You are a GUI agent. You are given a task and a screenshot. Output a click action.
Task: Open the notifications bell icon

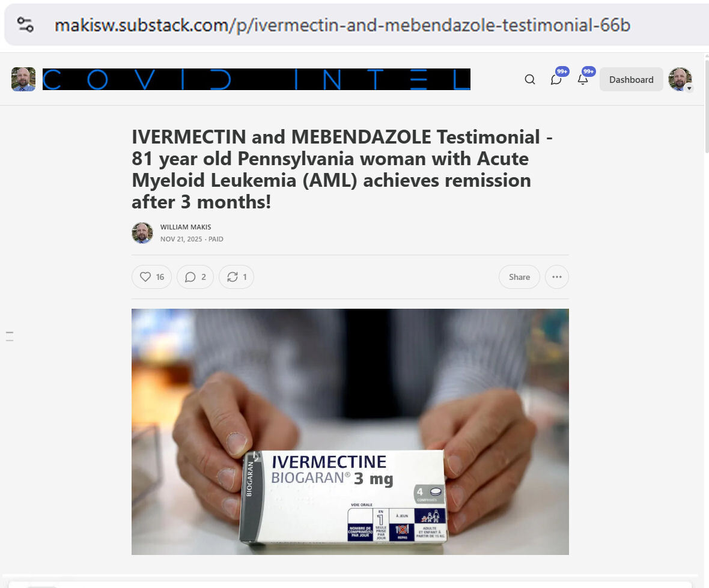[x=583, y=79]
